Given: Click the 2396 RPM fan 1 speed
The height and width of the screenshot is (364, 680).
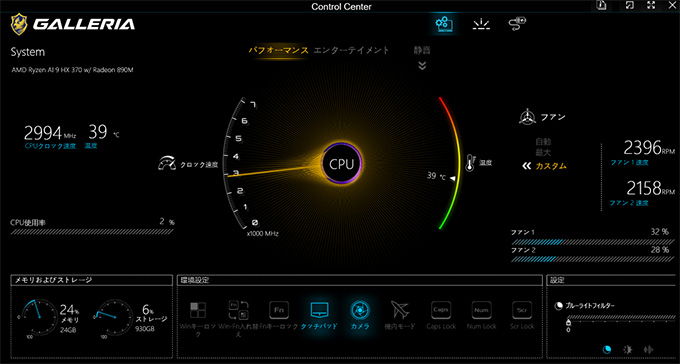Looking at the screenshot, I should coord(649,148).
